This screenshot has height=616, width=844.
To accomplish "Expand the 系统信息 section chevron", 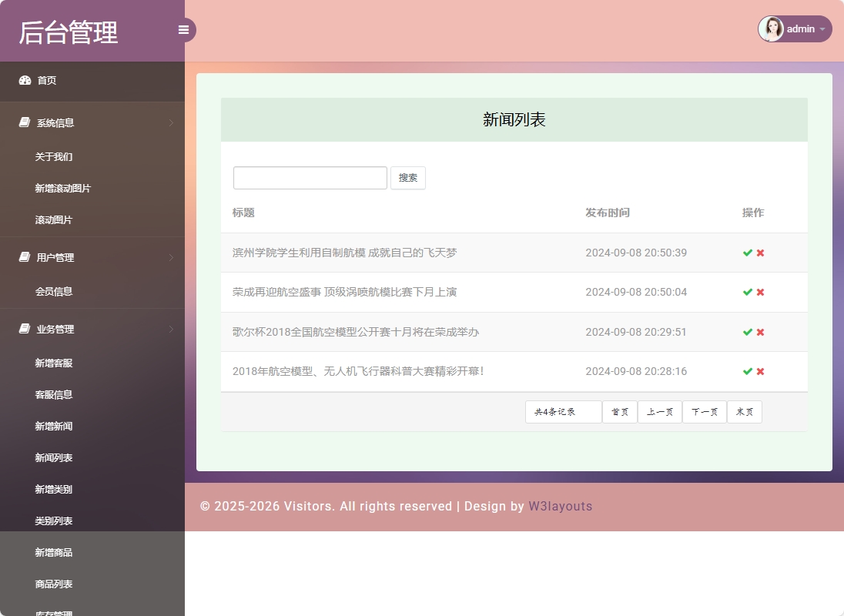I will (x=171, y=122).
